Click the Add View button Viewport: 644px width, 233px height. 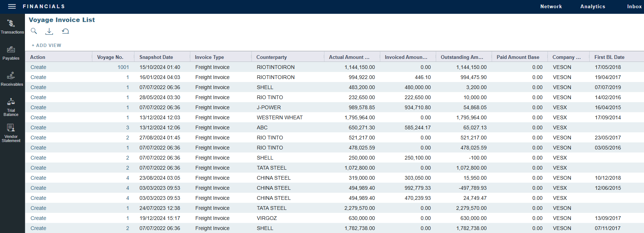47,45
